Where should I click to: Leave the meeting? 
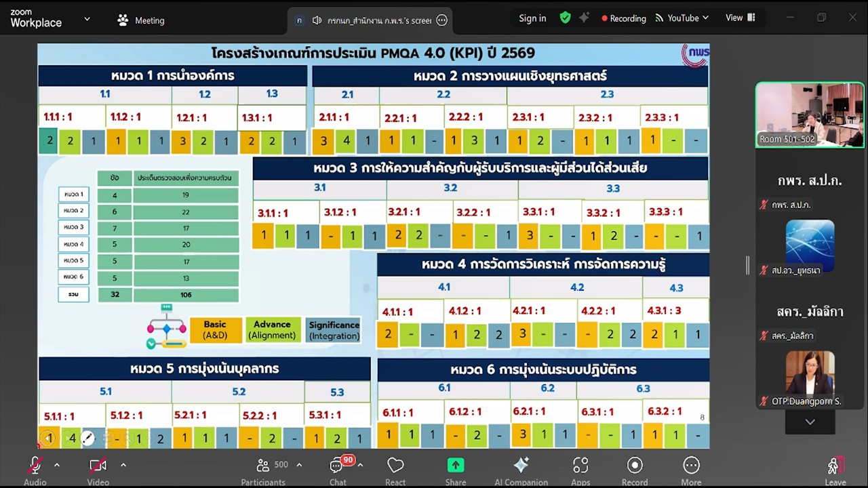(835, 468)
